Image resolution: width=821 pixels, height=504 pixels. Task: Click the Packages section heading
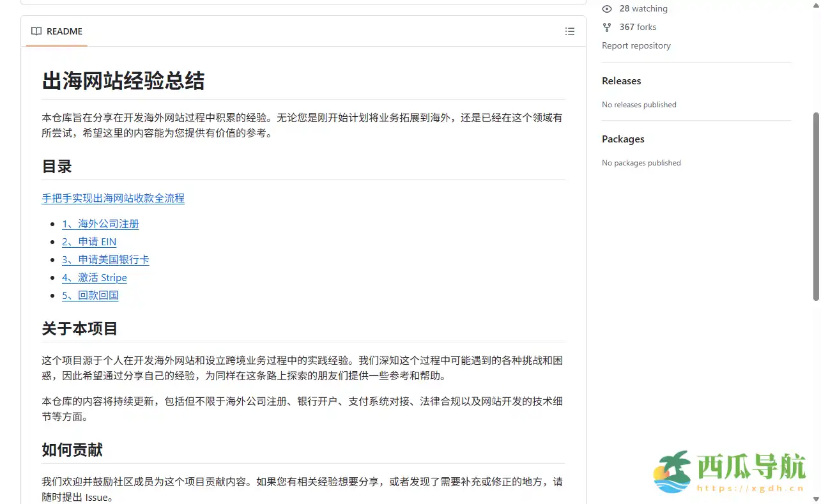click(x=622, y=139)
